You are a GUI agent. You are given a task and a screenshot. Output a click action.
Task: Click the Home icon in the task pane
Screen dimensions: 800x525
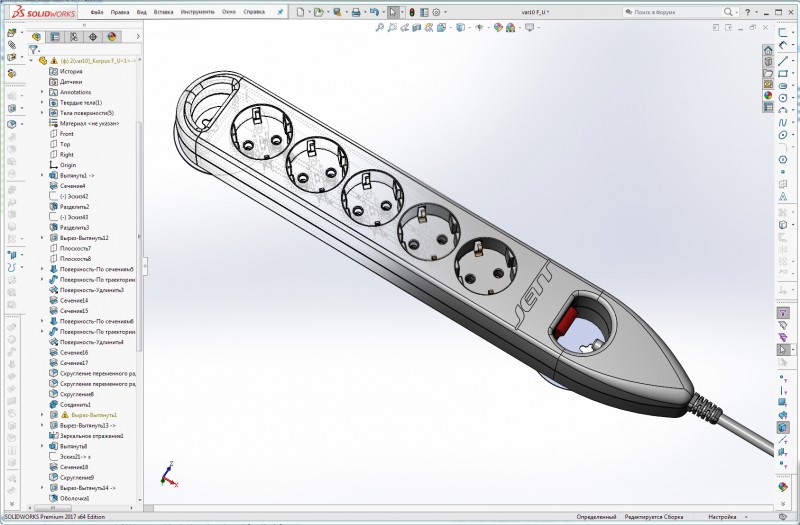[768, 50]
